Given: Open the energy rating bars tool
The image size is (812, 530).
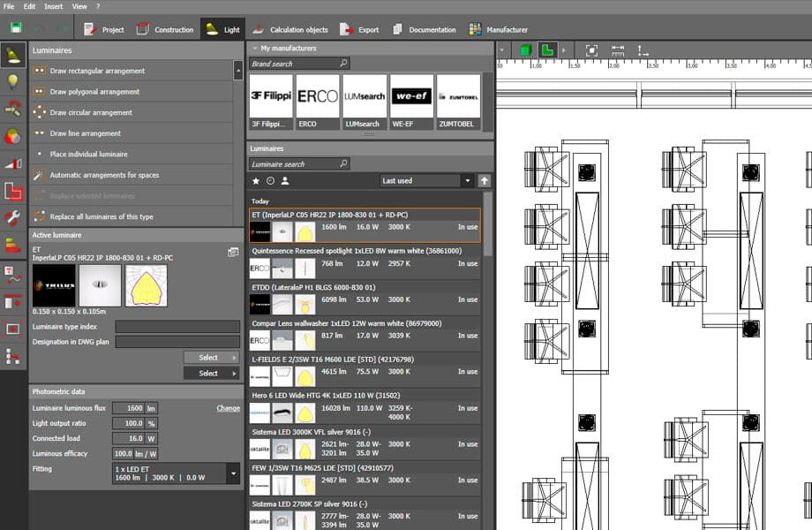Looking at the screenshot, I should pyautogui.click(x=13, y=245).
